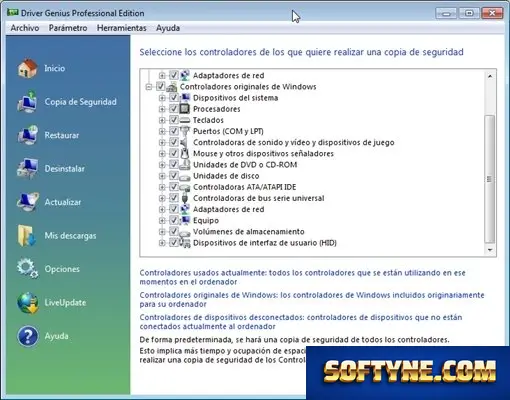The height and width of the screenshot is (400, 510).
Task: Select the Copia de Seguridad icon
Action: (x=27, y=102)
